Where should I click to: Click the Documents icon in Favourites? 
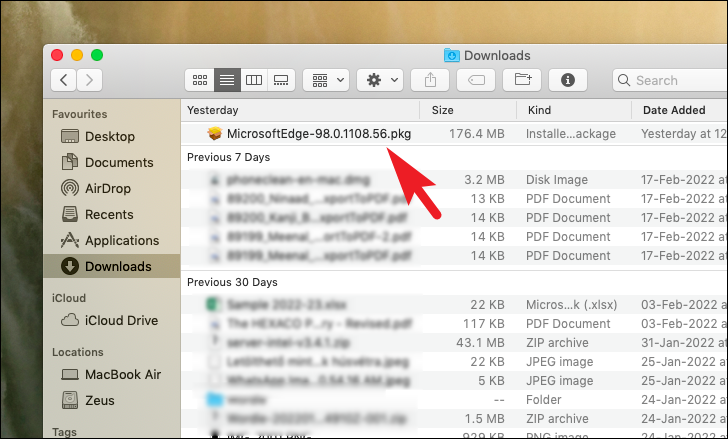tap(70, 162)
